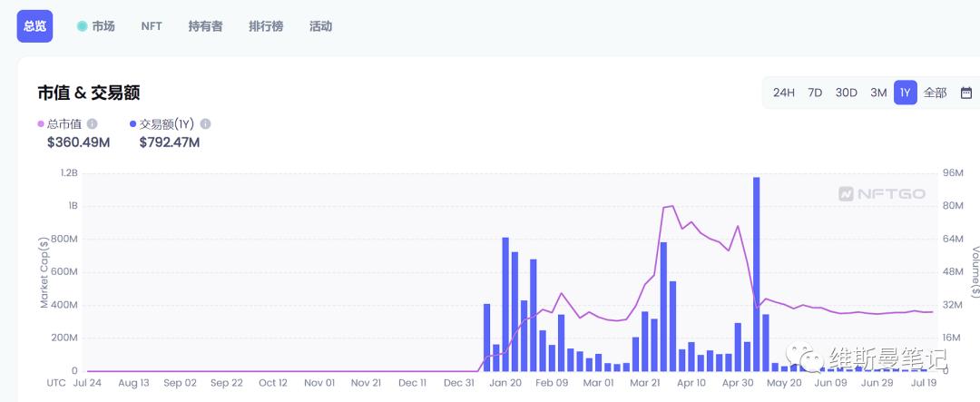The image size is (980, 402).
Task: Click the NFTGO watermark logo
Action: [871, 193]
